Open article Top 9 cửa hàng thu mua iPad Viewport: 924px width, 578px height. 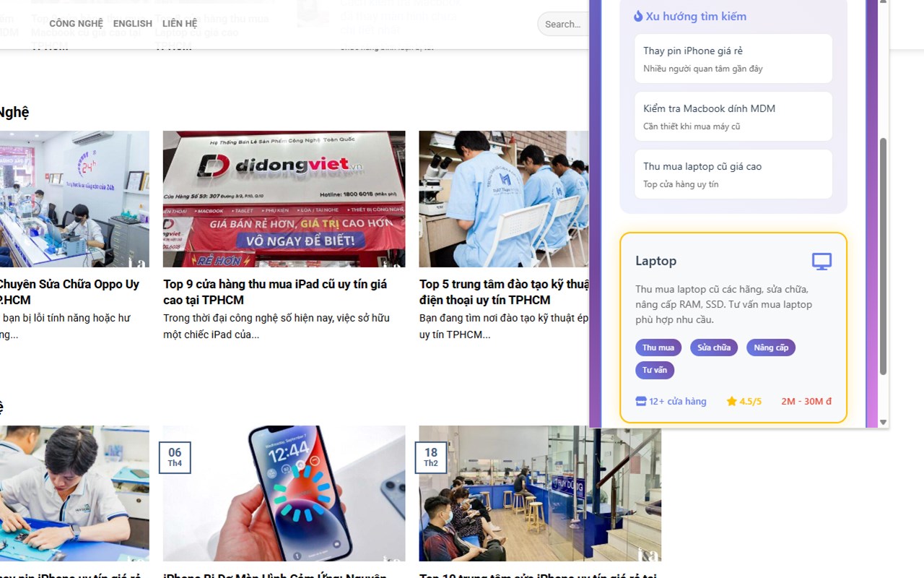pyautogui.click(x=275, y=292)
